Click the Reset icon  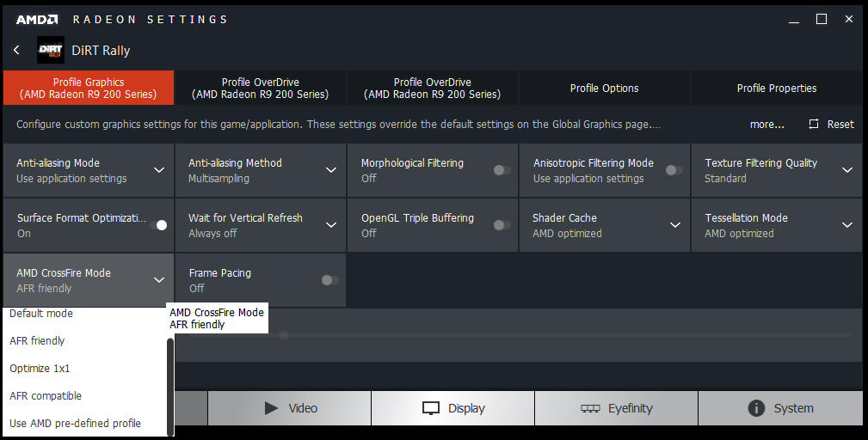pos(814,125)
